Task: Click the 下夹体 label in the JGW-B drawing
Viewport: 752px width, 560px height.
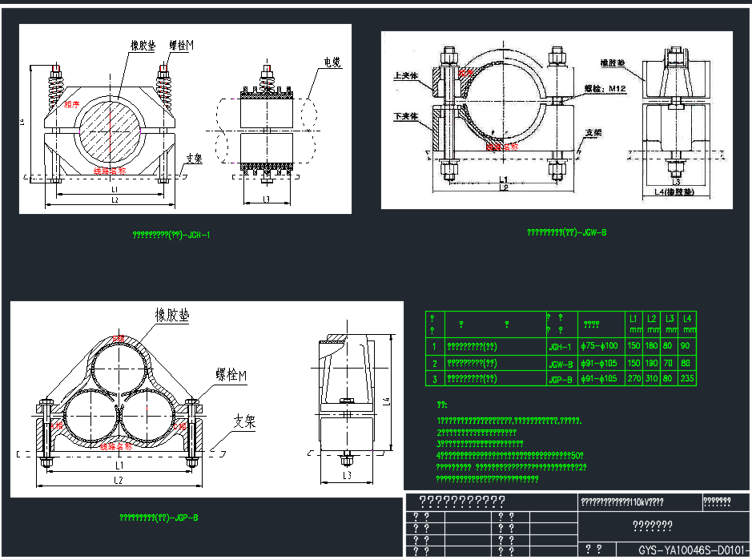Action: point(406,116)
